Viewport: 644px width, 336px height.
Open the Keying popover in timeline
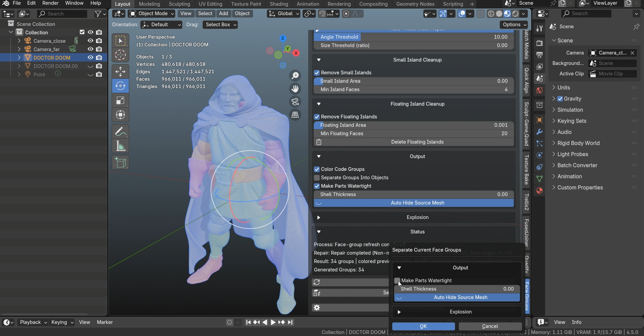(x=62, y=322)
